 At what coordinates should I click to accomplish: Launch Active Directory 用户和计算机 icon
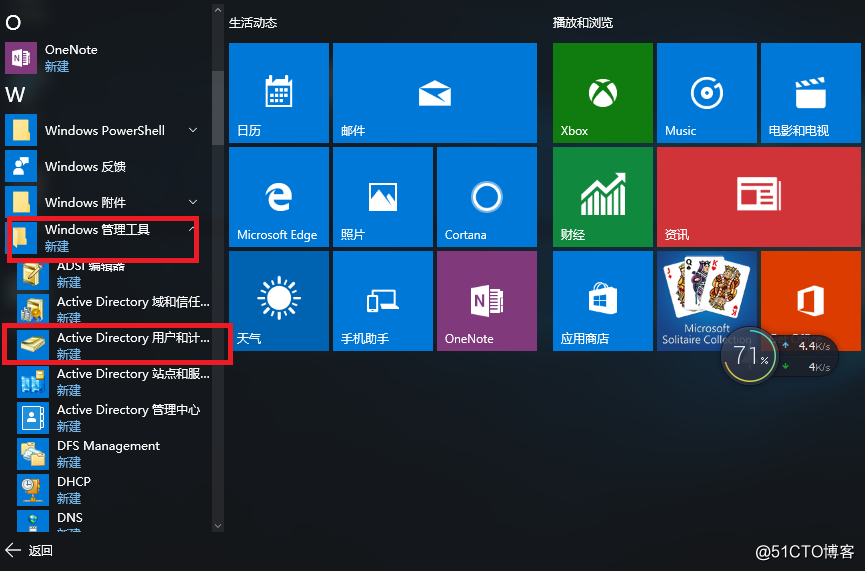(33, 345)
